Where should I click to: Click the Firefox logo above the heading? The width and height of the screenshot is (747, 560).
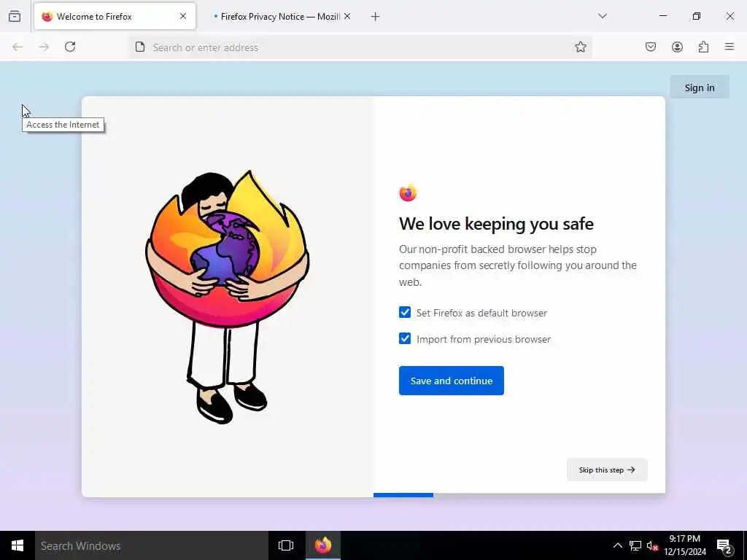coord(408,192)
